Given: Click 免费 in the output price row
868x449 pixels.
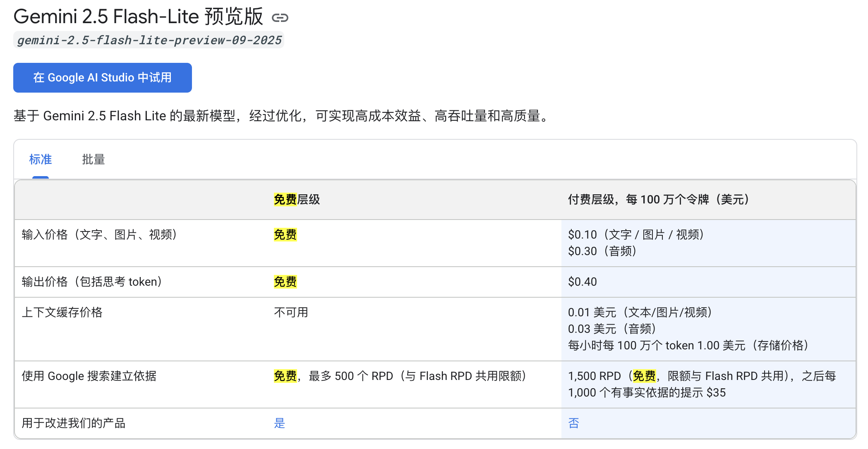Looking at the screenshot, I should pyautogui.click(x=285, y=282).
